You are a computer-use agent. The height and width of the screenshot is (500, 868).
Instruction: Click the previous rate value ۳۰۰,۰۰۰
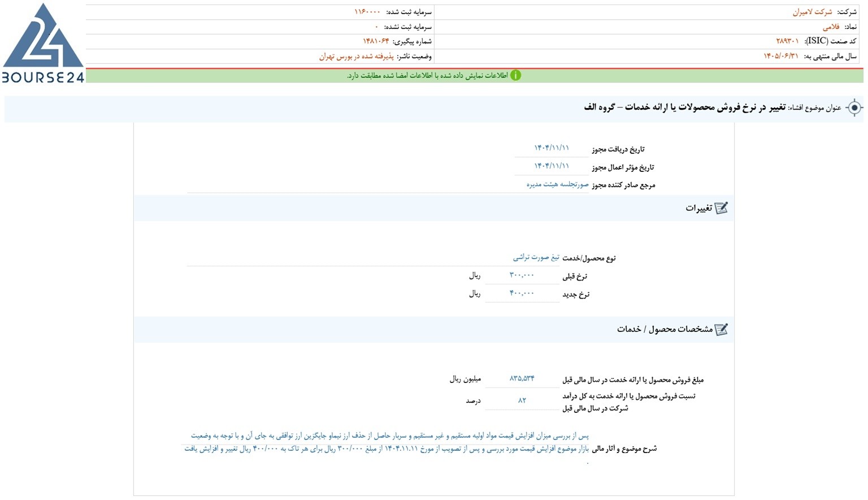coord(522,275)
